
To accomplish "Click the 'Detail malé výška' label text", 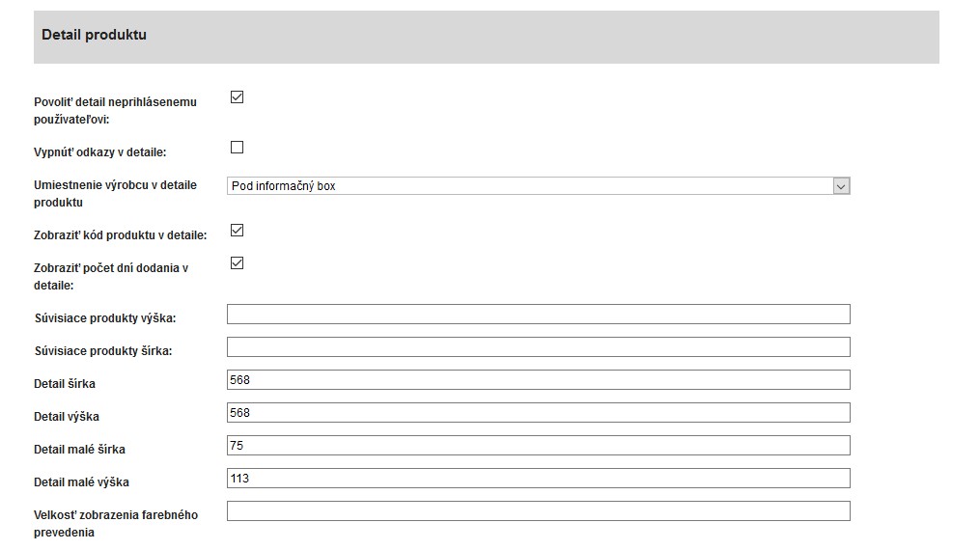I will click(x=81, y=482).
